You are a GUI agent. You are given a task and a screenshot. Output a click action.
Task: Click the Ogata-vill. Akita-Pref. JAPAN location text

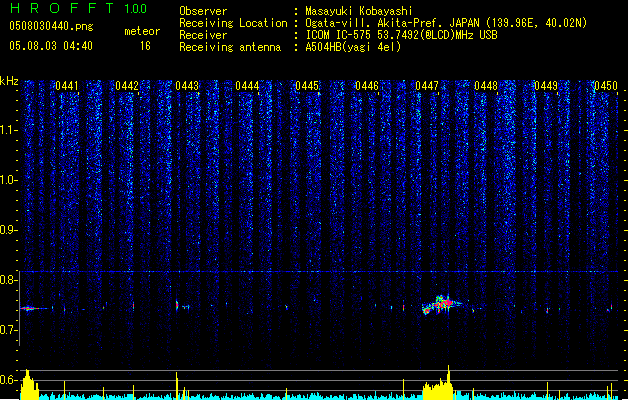392,23
